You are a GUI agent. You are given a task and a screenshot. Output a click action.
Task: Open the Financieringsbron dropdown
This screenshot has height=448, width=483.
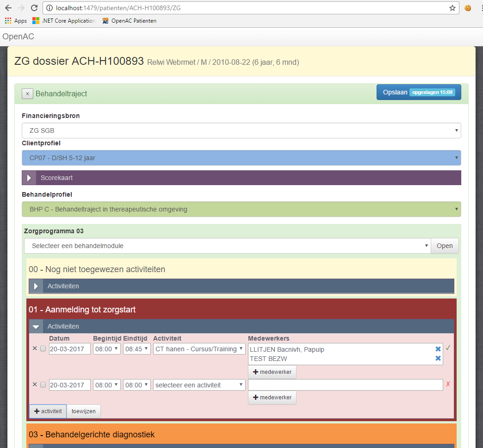coord(241,131)
